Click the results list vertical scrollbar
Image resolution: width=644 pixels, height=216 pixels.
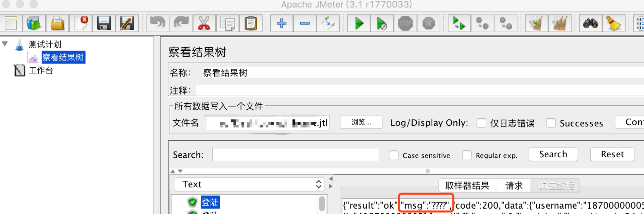click(x=322, y=204)
